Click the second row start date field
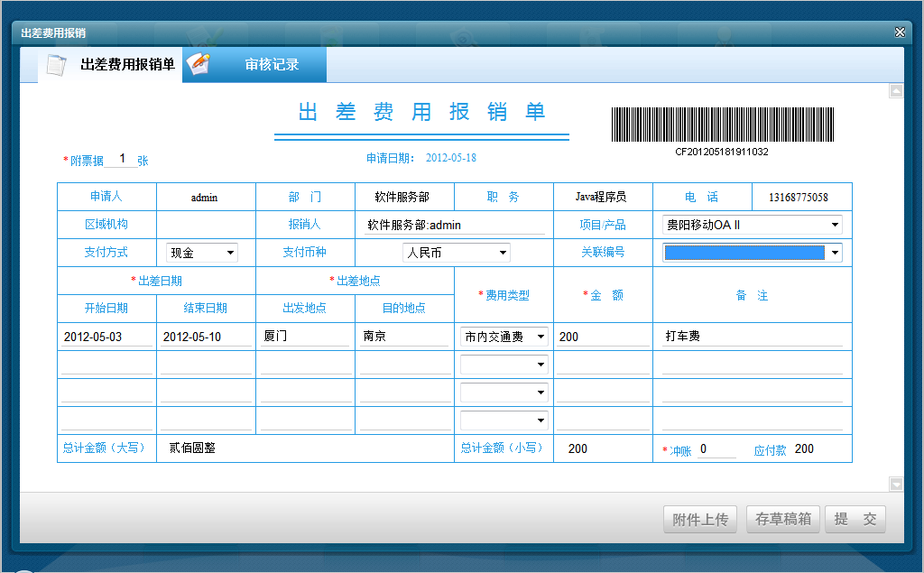 coord(106,365)
